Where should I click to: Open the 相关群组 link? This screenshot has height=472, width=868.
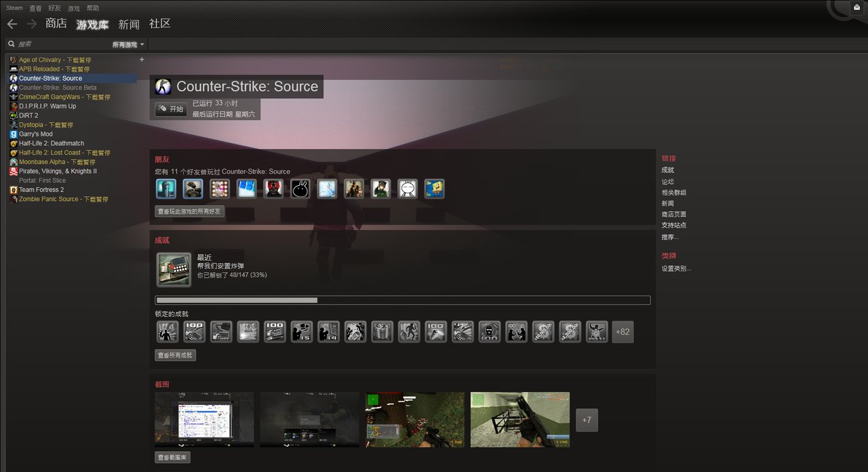click(x=674, y=193)
